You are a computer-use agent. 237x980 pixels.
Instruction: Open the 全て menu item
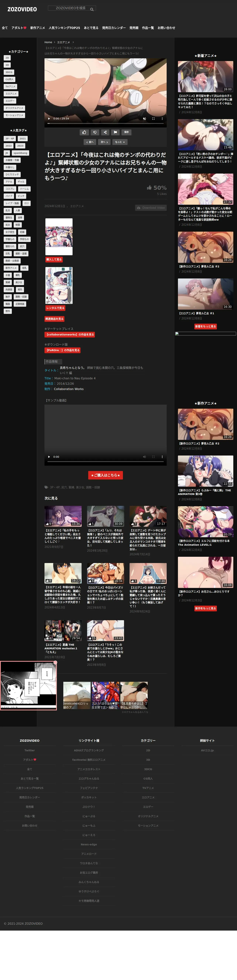point(5,28)
